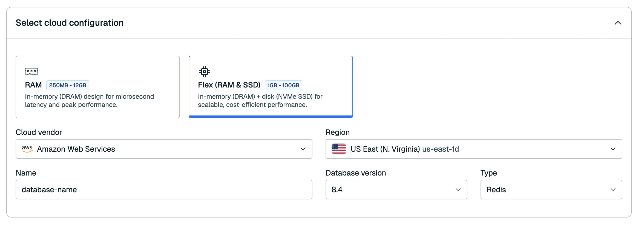Click the Select cloud configuration heading
This screenshot has height=226, width=644.
(70, 23)
